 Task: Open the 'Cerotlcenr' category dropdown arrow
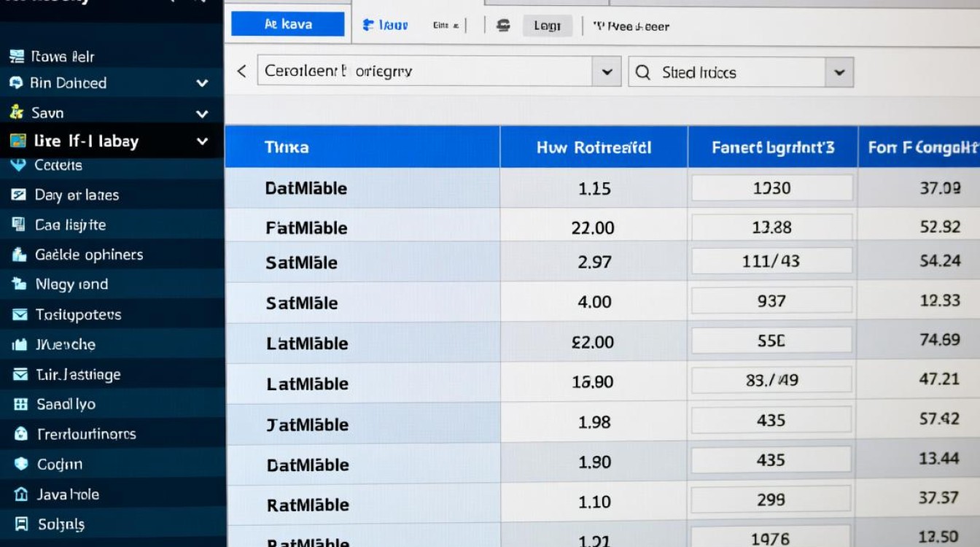(x=606, y=72)
